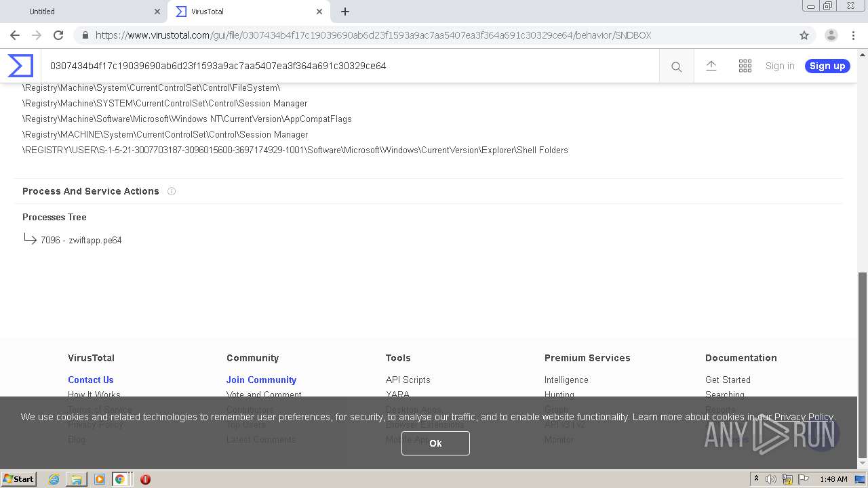Click the Sign up button
The image size is (868, 488).
(x=827, y=66)
